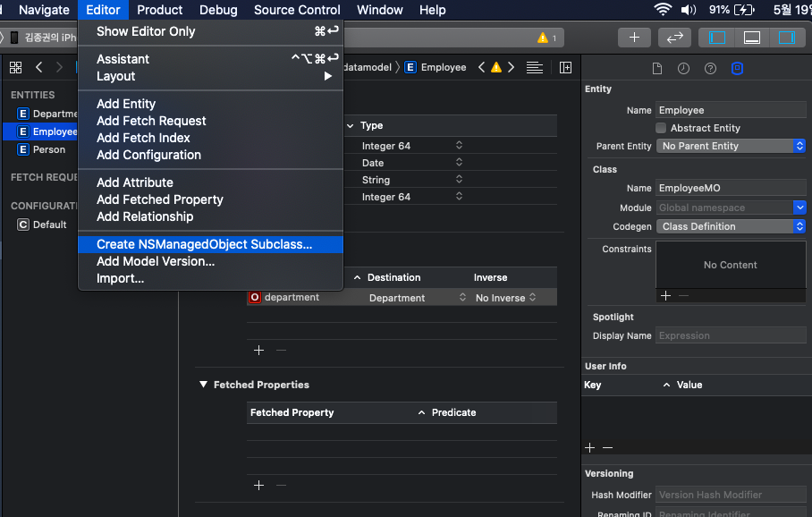
Task: Open the Debug menu
Action: click(218, 10)
